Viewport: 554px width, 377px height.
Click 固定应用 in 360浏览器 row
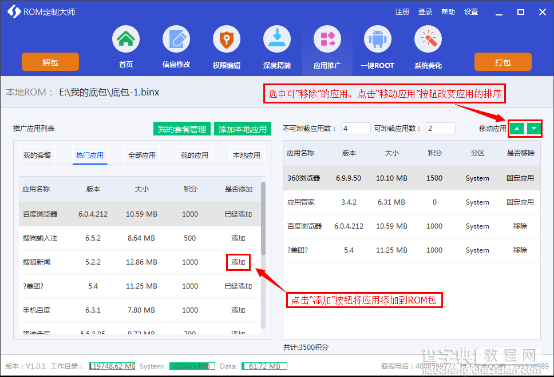click(520, 178)
